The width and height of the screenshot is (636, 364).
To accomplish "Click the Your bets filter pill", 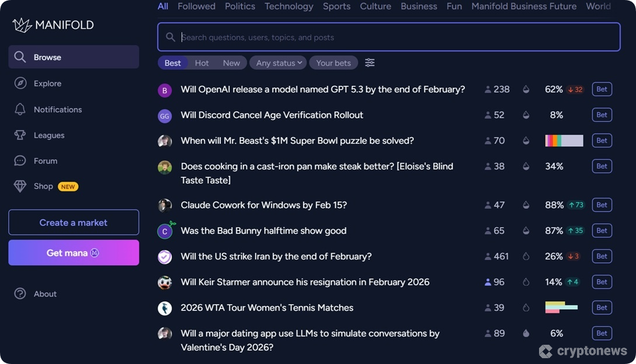I will pos(333,63).
